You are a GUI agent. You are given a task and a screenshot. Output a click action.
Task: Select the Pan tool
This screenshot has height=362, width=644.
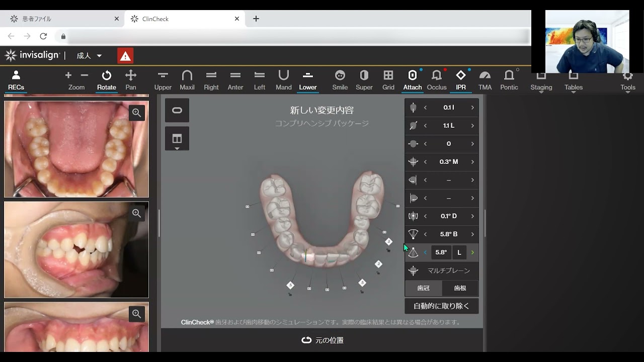pos(131,80)
